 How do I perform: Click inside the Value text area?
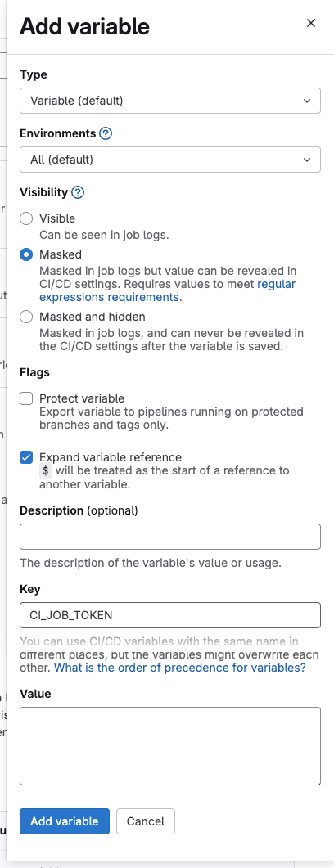pyautogui.click(x=170, y=745)
